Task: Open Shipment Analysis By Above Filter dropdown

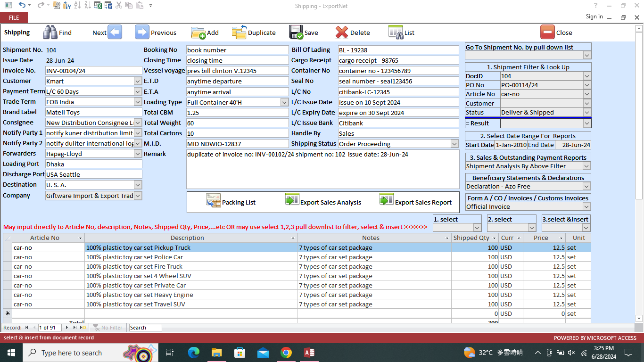Action: pos(587,166)
